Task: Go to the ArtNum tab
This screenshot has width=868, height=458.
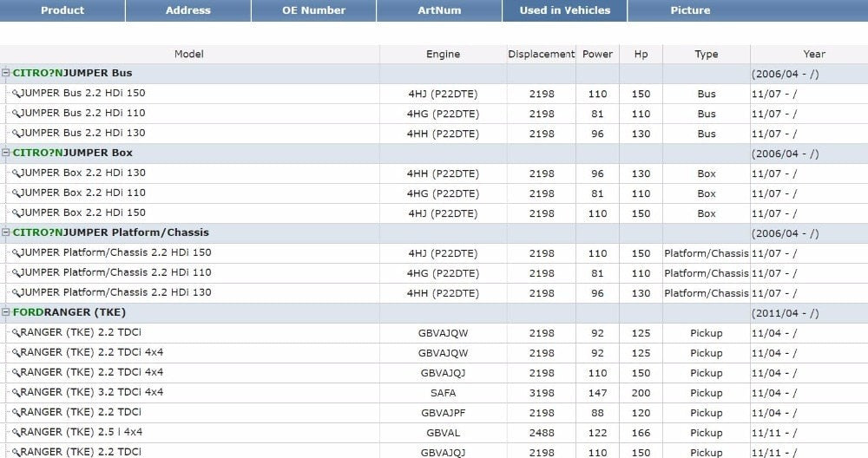Action: pos(439,10)
